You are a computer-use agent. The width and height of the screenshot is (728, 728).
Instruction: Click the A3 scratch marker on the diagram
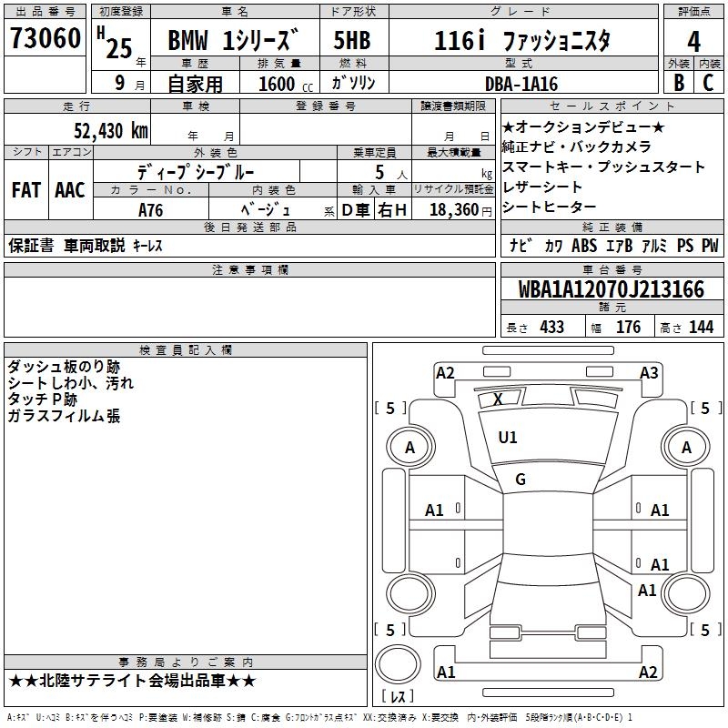tap(648, 372)
